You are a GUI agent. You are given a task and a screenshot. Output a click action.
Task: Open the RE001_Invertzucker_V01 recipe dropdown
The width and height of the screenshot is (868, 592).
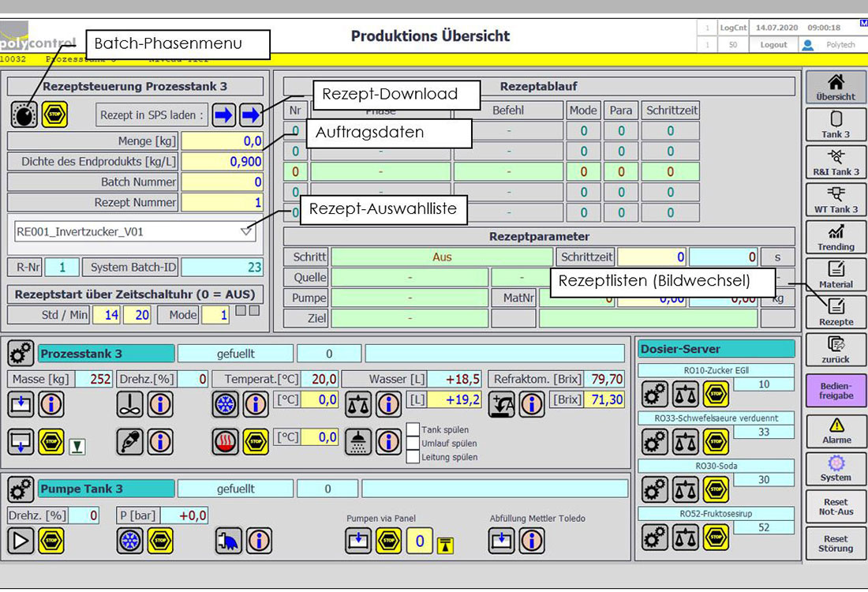tap(247, 230)
